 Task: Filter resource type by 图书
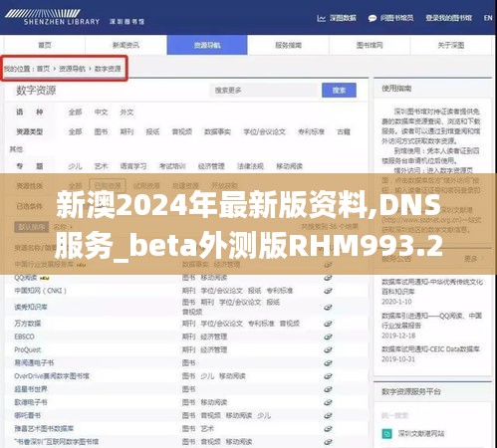pos(101,131)
